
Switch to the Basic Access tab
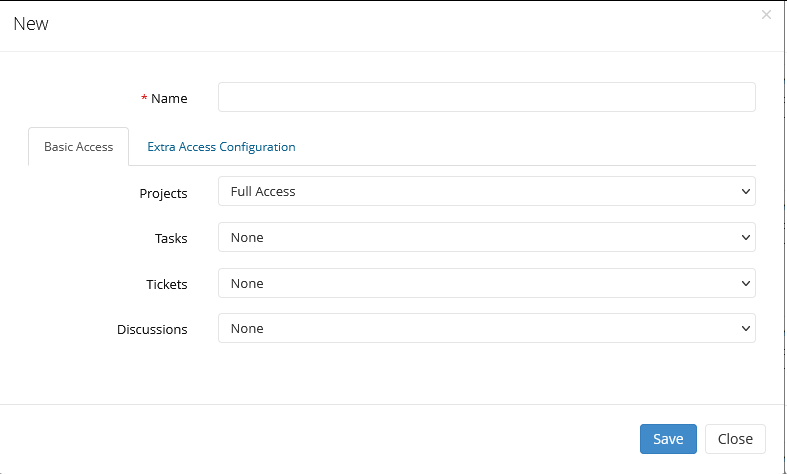coord(78,147)
